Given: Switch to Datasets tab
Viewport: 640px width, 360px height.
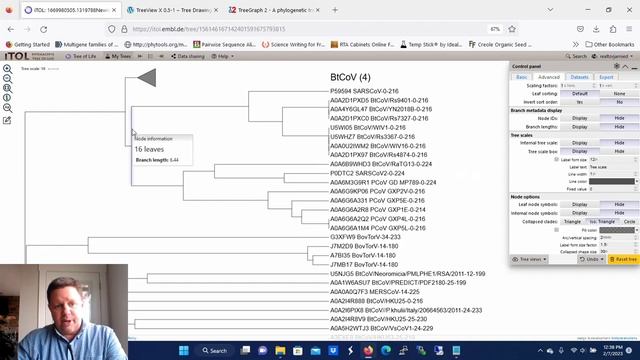Looking at the screenshot, I should point(579,77).
